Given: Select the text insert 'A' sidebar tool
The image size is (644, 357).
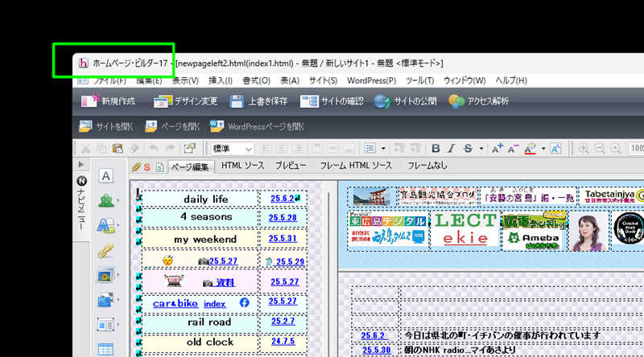Looking at the screenshot, I should [105, 176].
